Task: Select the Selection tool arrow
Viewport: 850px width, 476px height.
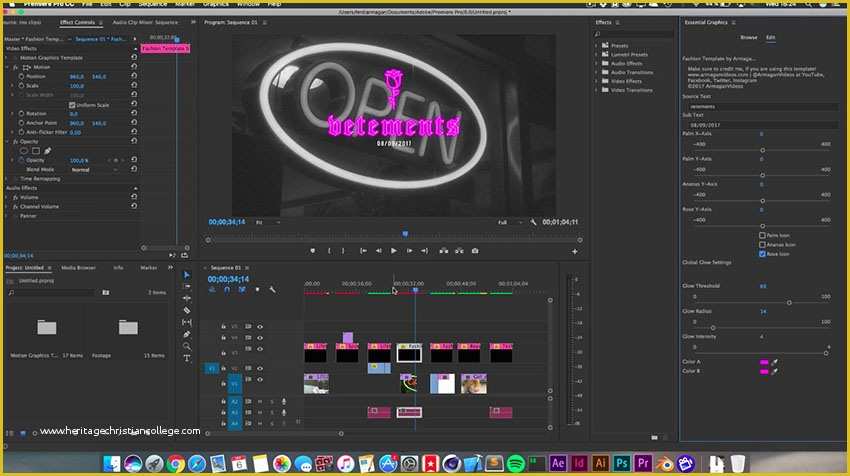Action: [x=186, y=275]
